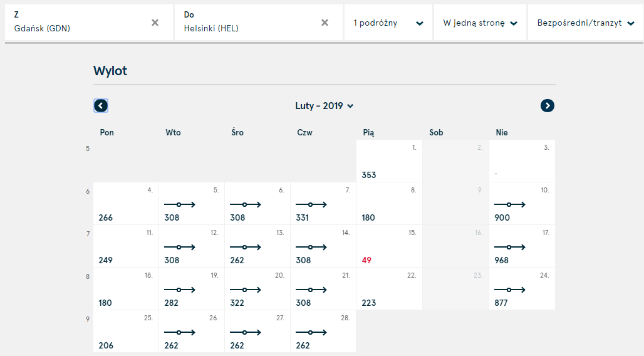This screenshot has width=644, height=356.
Task: Select February 15 with lowest price 49
Action: pyautogui.click(x=390, y=246)
